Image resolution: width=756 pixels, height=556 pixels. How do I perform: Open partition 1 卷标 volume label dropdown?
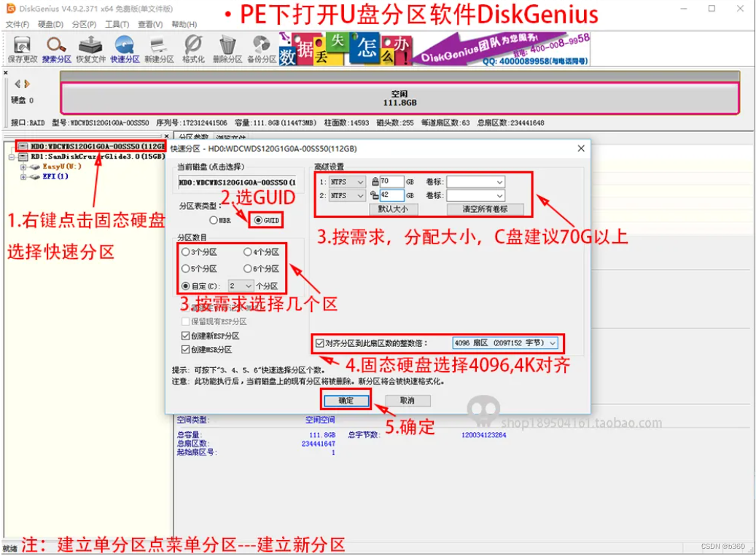pos(475,181)
